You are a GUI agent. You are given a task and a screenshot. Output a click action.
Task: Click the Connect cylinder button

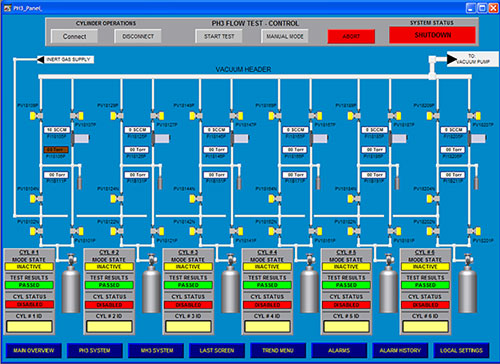(x=74, y=36)
